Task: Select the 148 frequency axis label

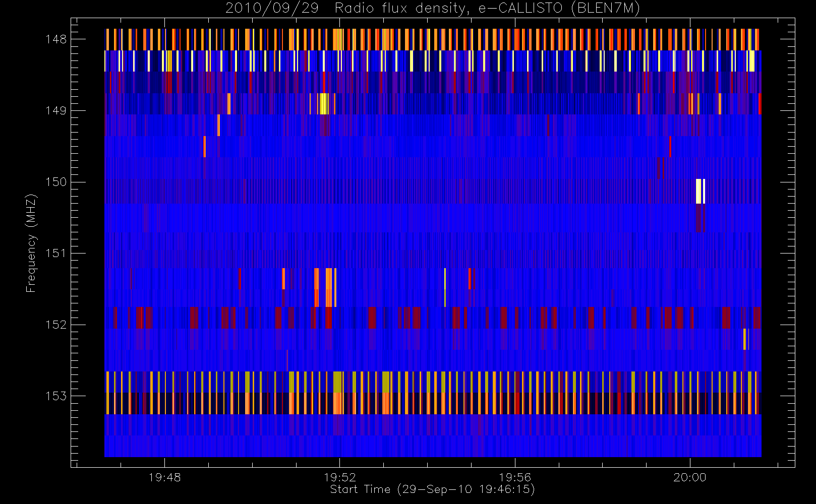Action: (56, 39)
